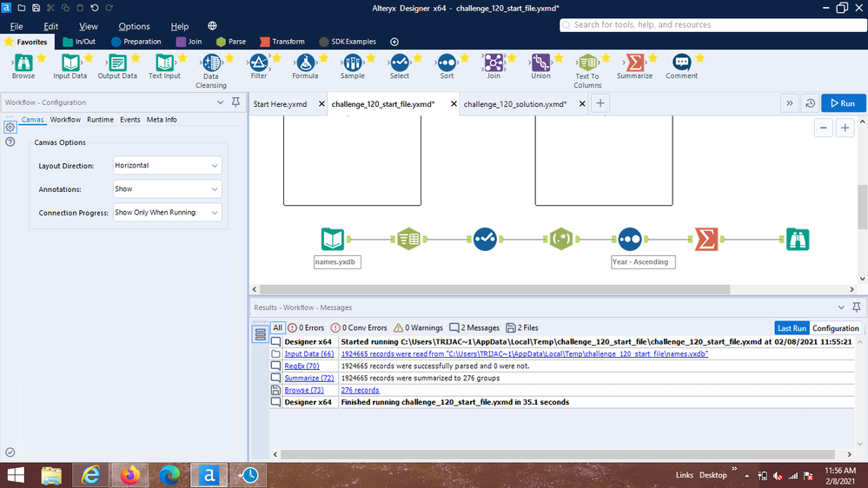
Task: Select the Sort tool icon in palette
Action: (447, 63)
